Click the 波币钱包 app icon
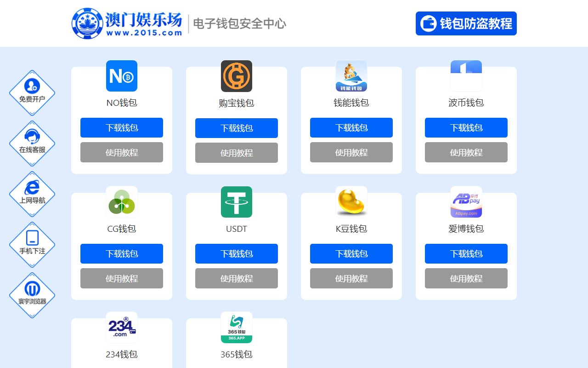588x368 pixels. [466, 76]
